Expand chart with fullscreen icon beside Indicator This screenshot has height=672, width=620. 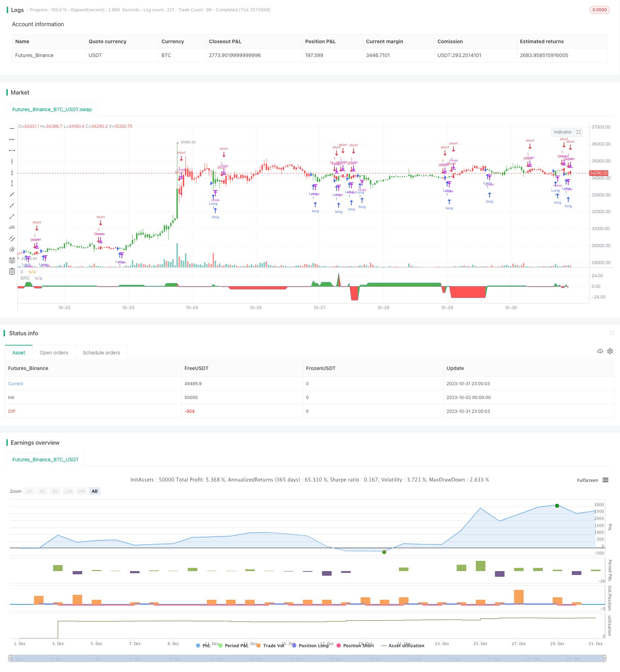point(579,132)
